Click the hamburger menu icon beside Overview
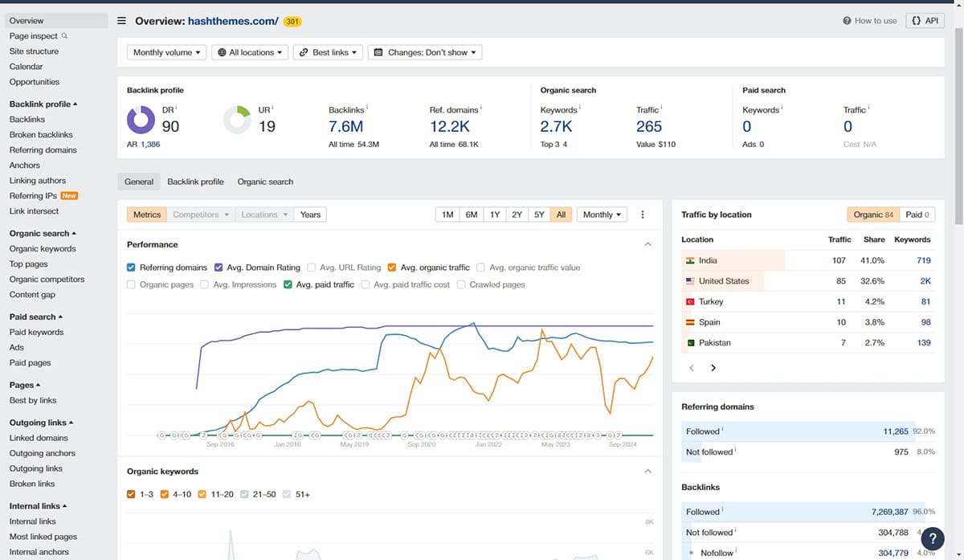This screenshot has height=560, width=964. 121,21
